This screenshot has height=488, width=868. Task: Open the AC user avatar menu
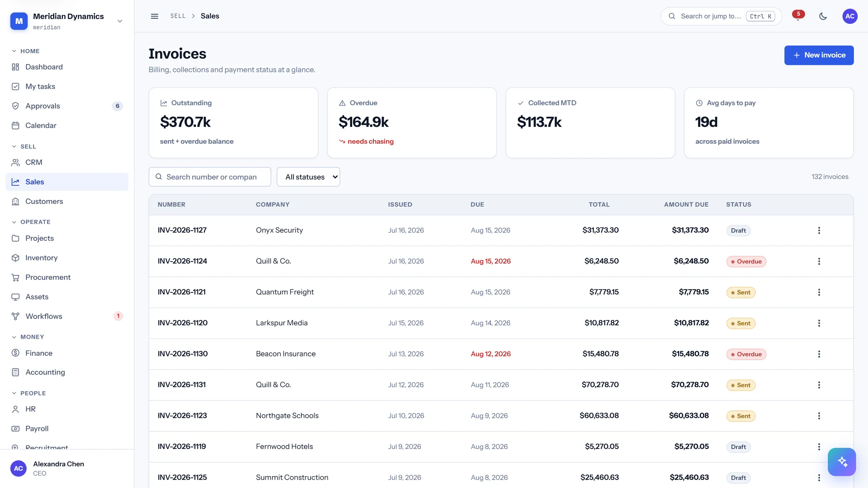point(850,16)
